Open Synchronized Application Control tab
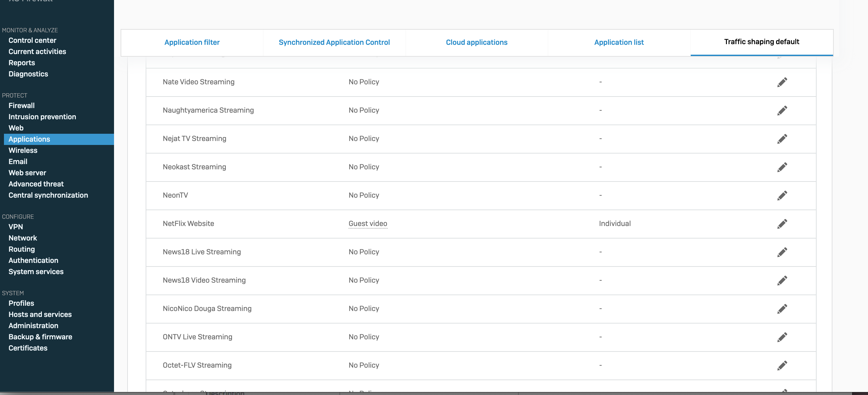 click(x=334, y=42)
